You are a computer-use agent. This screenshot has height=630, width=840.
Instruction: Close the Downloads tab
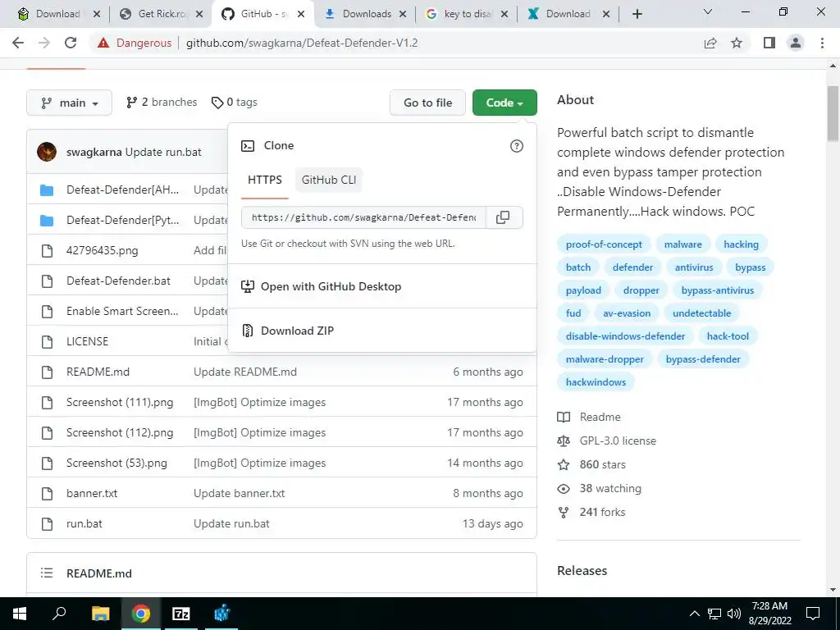[x=403, y=14]
